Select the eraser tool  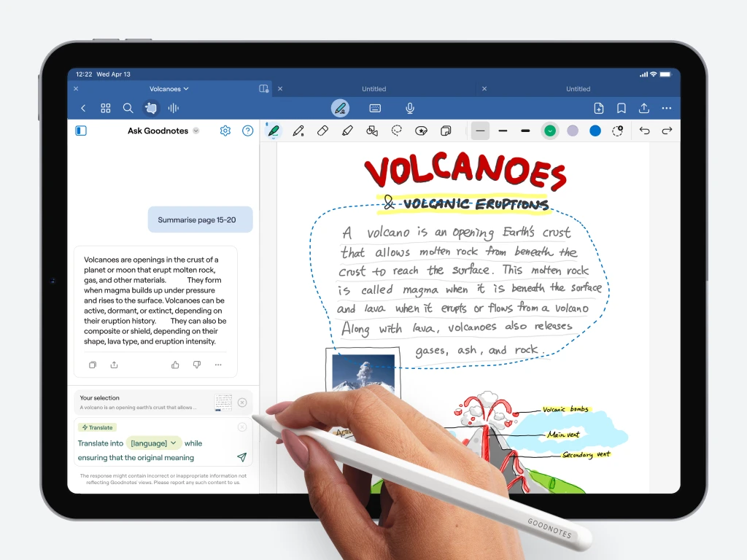[x=323, y=131]
